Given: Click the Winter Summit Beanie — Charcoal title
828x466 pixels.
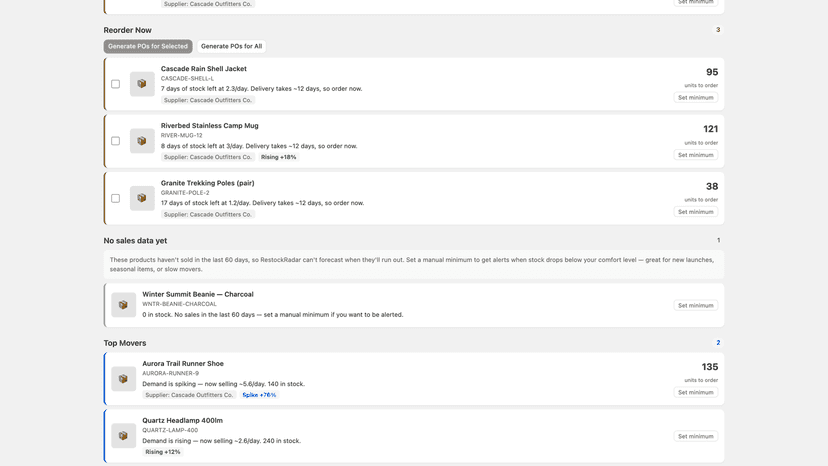Looking at the screenshot, I should pyautogui.click(x=197, y=294).
